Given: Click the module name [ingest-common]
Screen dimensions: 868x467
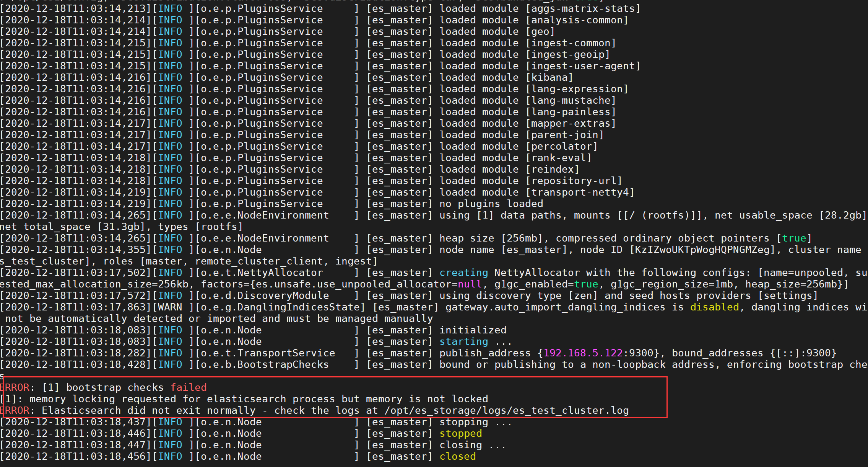Looking at the screenshot, I should pos(571,43).
